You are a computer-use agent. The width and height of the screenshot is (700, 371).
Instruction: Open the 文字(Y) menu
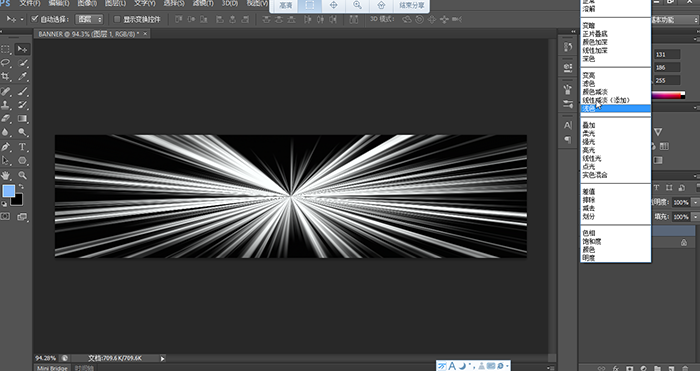tap(145, 4)
